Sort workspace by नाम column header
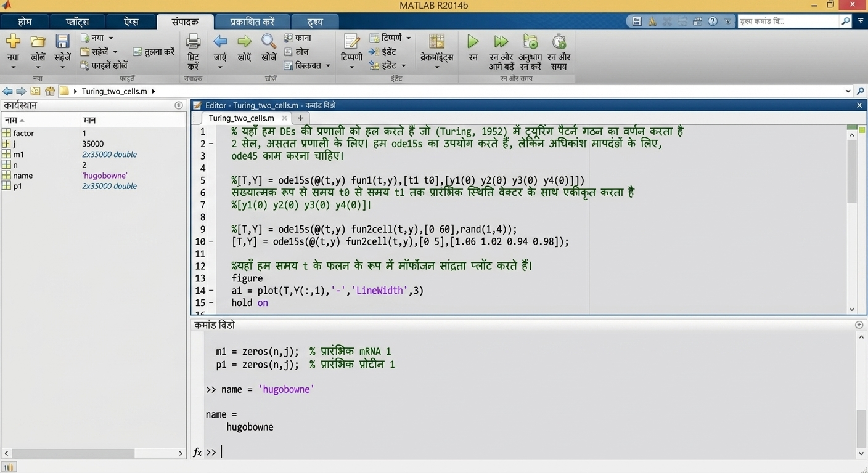This screenshot has width=868, height=473. 41,120
